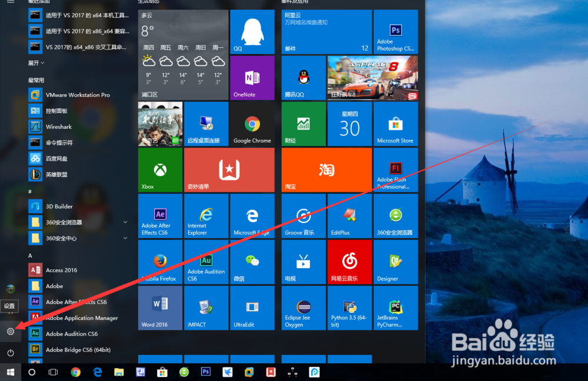
Task: Open the 360安全浏览器 tile
Action: pyautogui.click(x=396, y=216)
